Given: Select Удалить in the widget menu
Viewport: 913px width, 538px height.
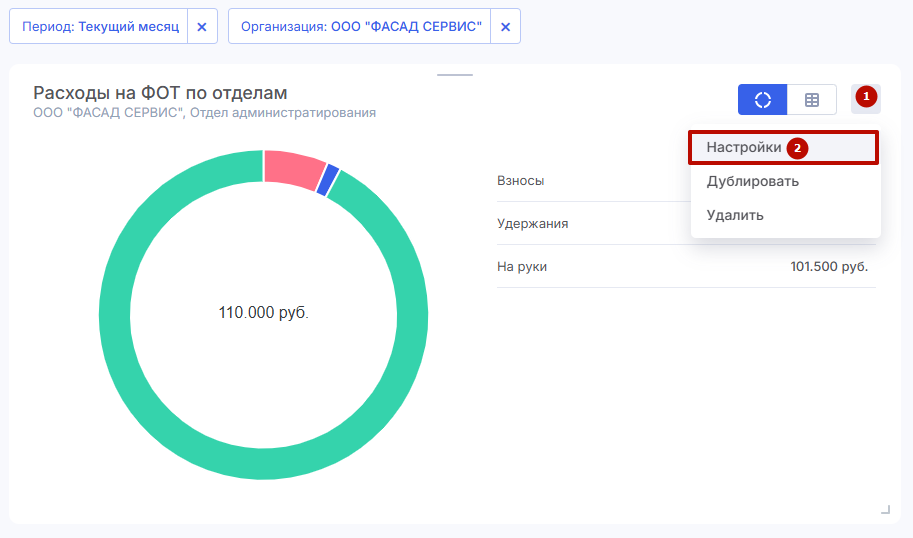Looking at the screenshot, I should click(x=735, y=215).
